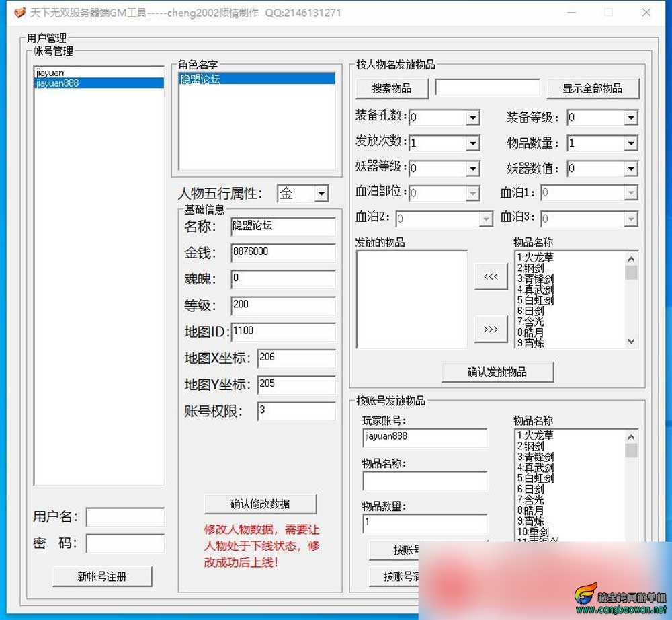Click the 密码 input field
672x620 pixels.
click(x=125, y=543)
